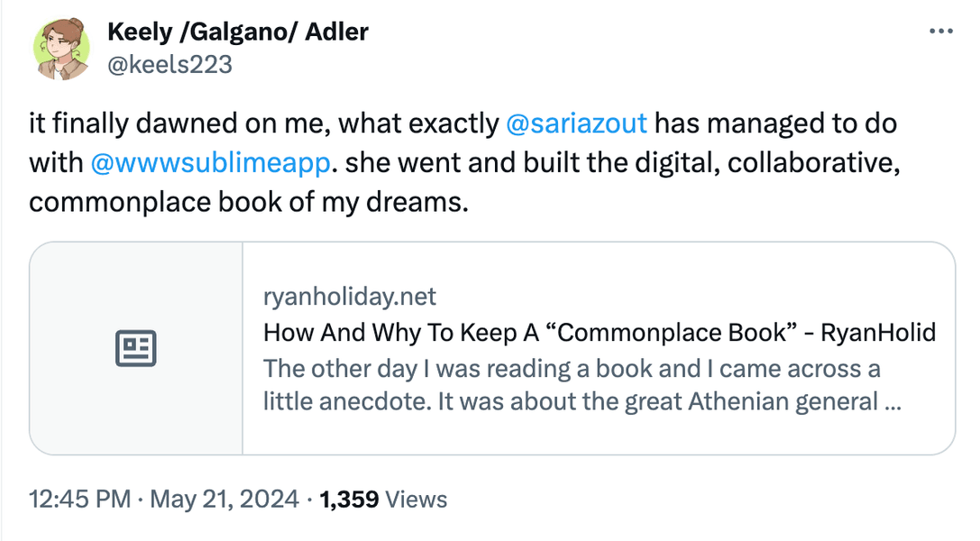This screenshot has height=541, width=980.
Task: Click the phrase "commonplace book of my dreams"
Action: click(x=248, y=202)
